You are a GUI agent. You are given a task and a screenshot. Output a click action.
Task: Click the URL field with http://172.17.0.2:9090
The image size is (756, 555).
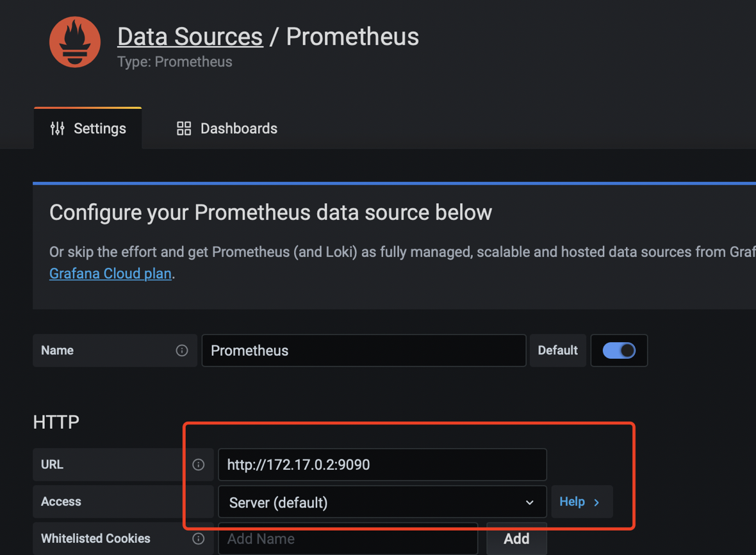pos(382,465)
